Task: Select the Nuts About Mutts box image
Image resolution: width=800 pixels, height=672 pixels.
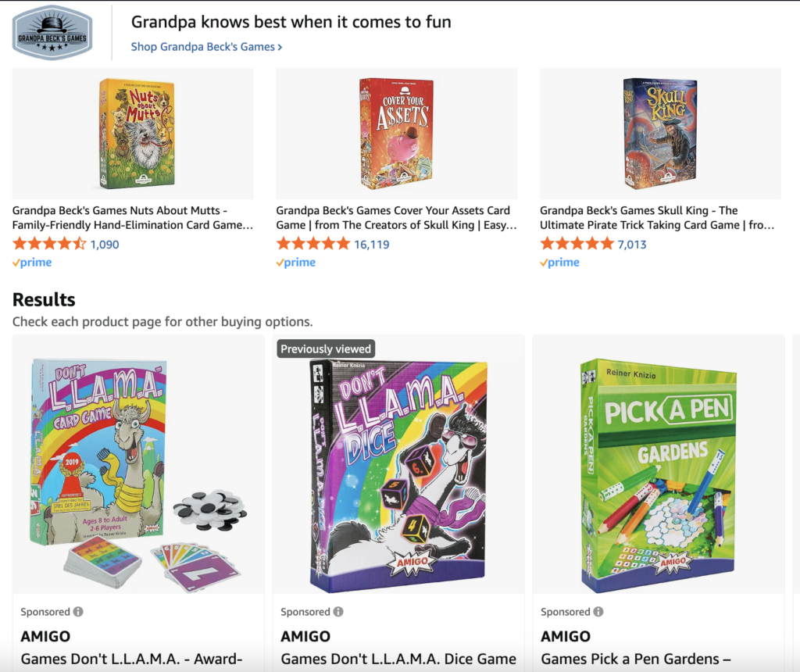Action: [x=137, y=134]
